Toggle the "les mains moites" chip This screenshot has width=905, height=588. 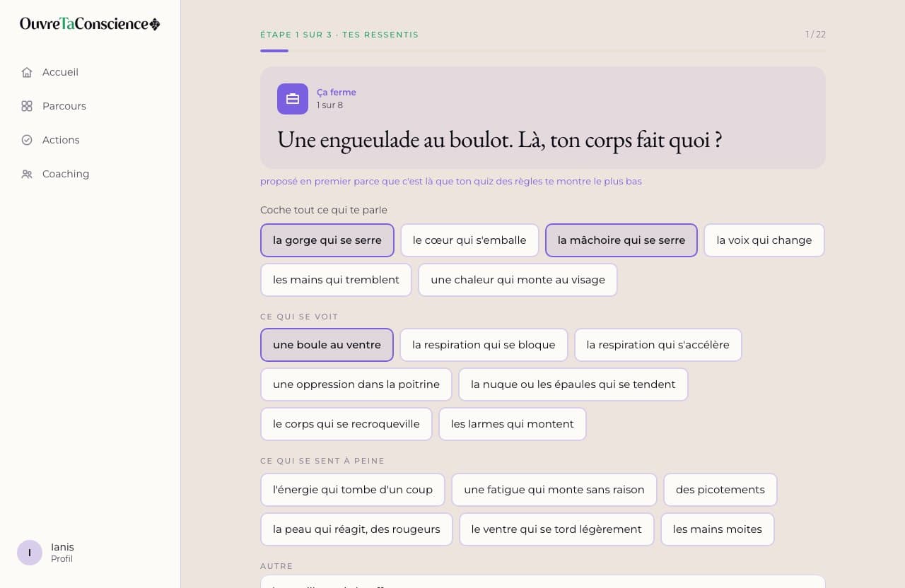718,529
